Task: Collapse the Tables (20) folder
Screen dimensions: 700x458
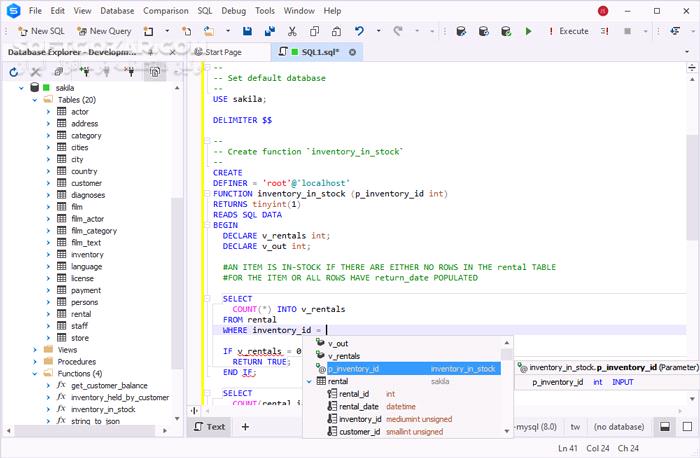Action: (35, 100)
